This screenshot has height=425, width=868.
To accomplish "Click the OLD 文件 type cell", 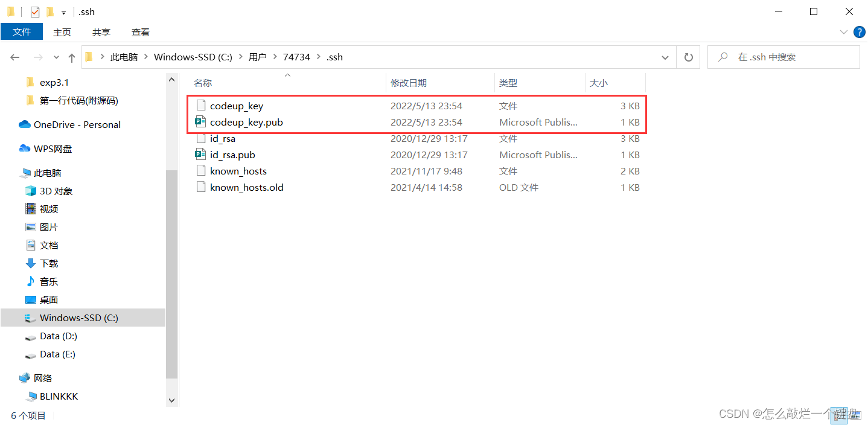I will [519, 187].
